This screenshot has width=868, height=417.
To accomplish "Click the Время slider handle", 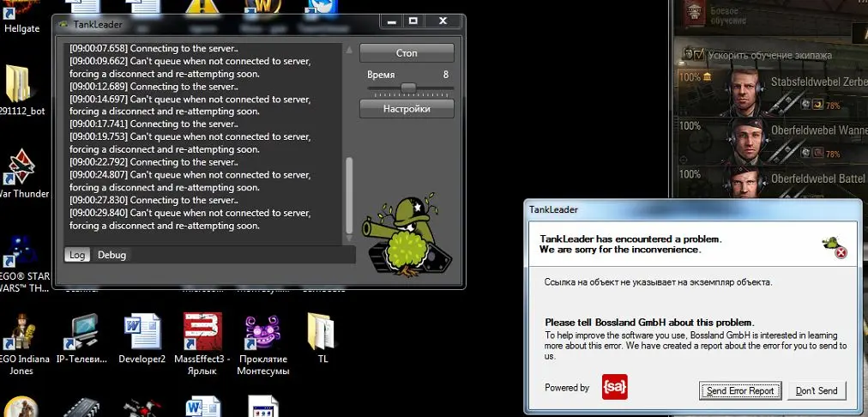I will [x=408, y=88].
